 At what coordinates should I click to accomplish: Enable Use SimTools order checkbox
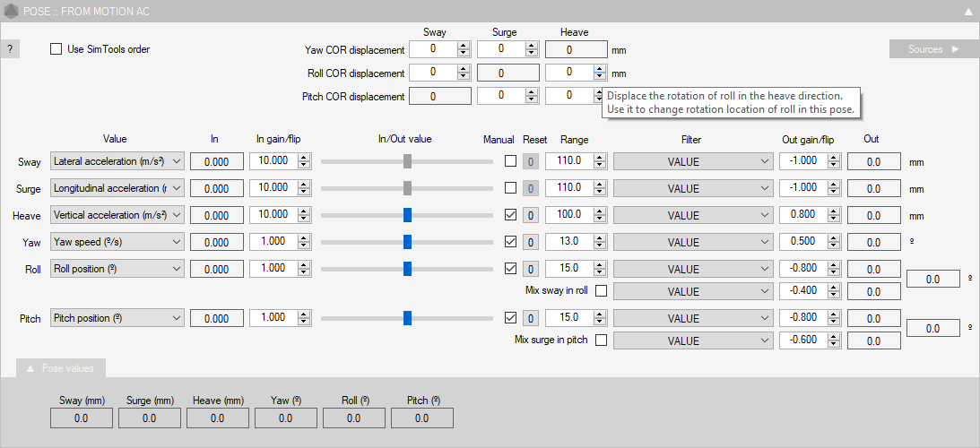[56, 49]
